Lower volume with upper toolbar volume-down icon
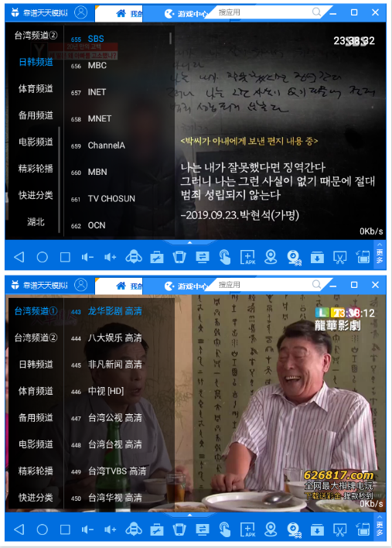Viewport: 392px width, 548px height. (x=87, y=257)
